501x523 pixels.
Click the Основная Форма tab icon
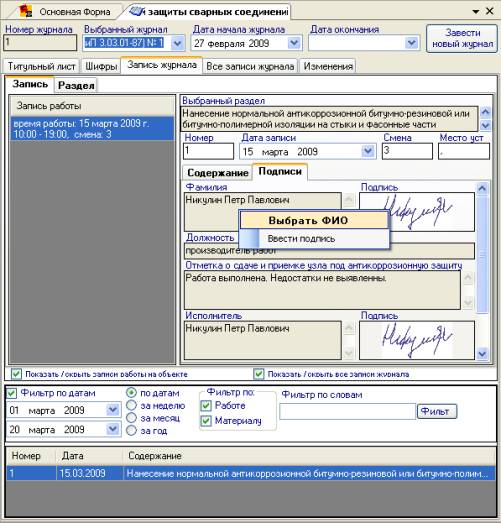[26, 11]
